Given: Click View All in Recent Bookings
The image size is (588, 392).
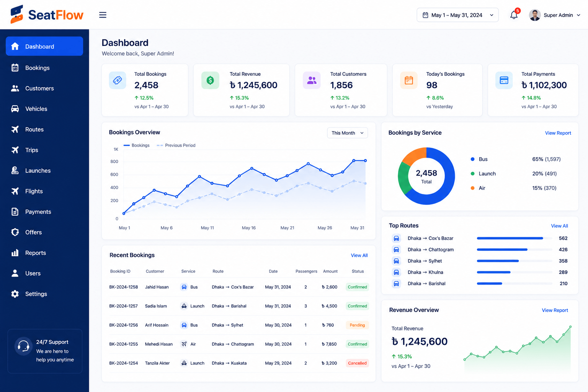Looking at the screenshot, I should pyautogui.click(x=359, y=255).
